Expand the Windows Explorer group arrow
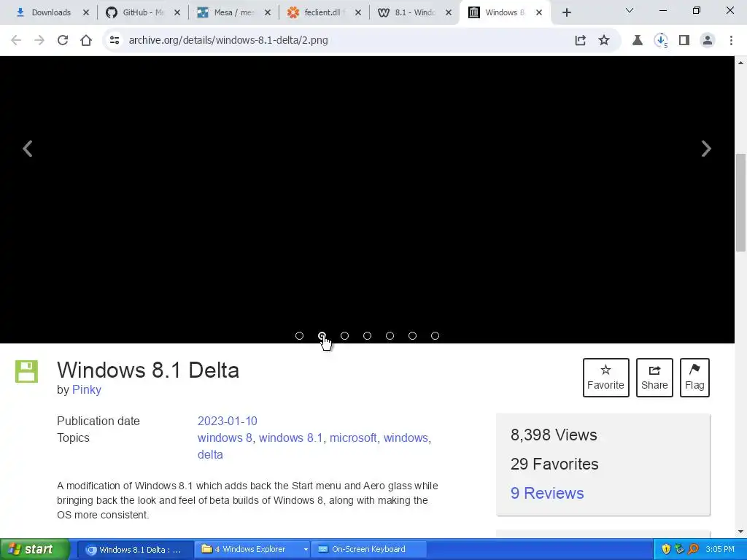 pyautogui.click(x=306, y=550)
